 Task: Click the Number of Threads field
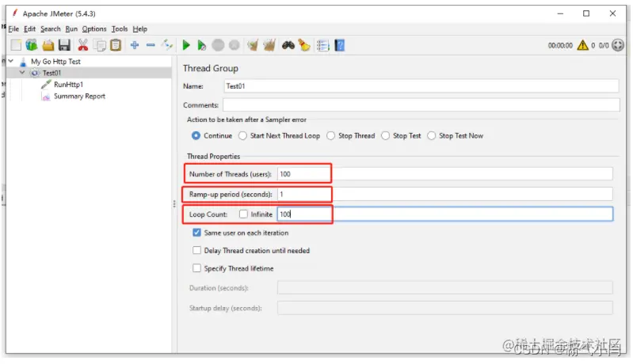point(445,174)
